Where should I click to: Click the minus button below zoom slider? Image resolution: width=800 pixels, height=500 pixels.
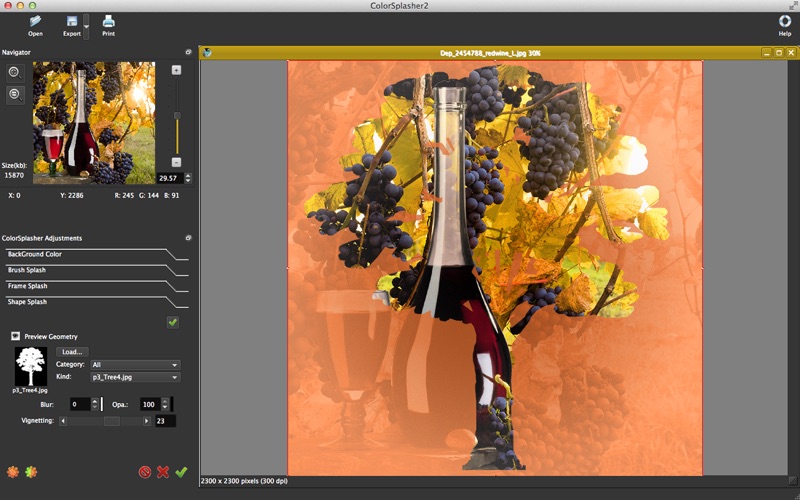(177, 162)
